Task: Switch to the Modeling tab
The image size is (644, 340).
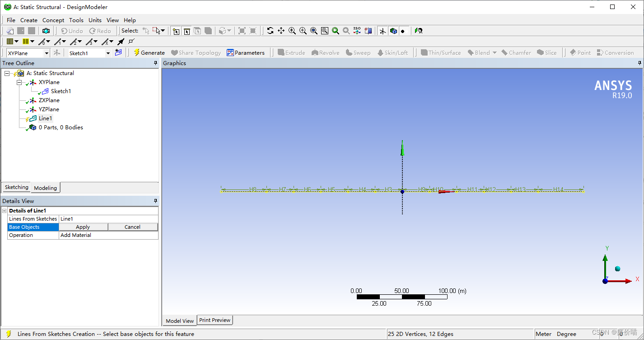Action: coord(46,188)
